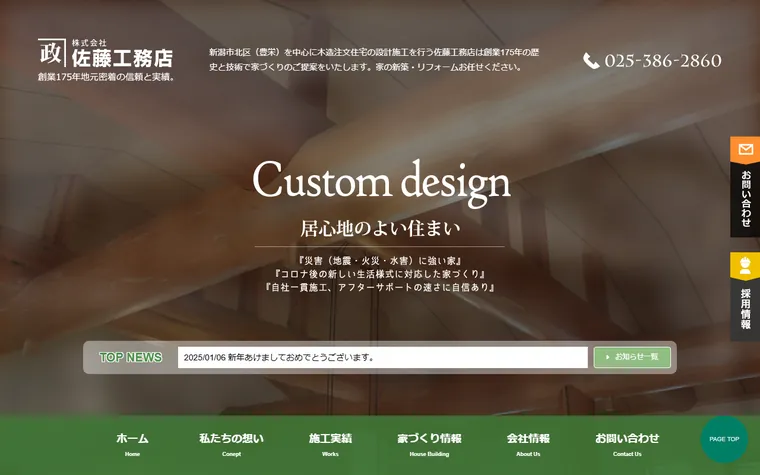Open 私たちの想い Concept menu item

[x=231, y=444]
